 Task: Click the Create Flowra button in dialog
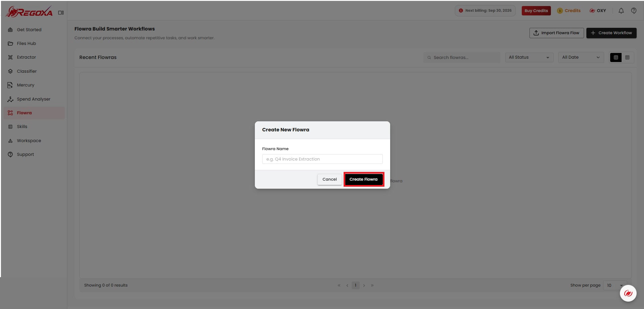[x=363, y=179]
